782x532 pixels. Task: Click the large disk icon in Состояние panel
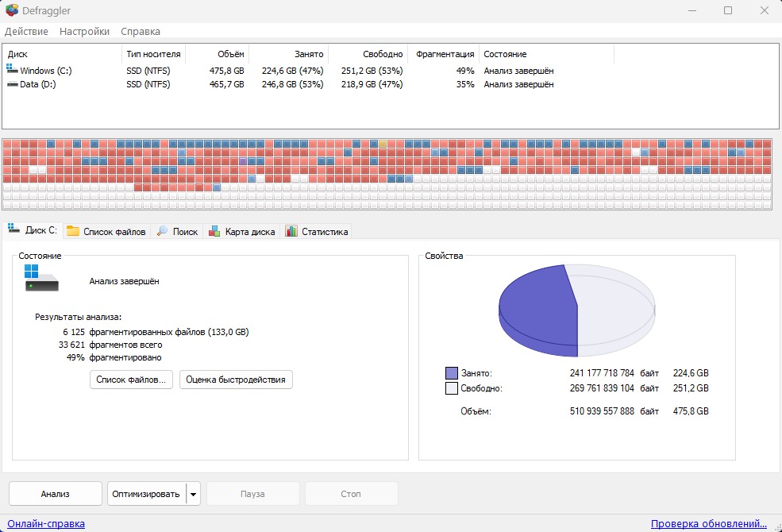coord(41,278)
